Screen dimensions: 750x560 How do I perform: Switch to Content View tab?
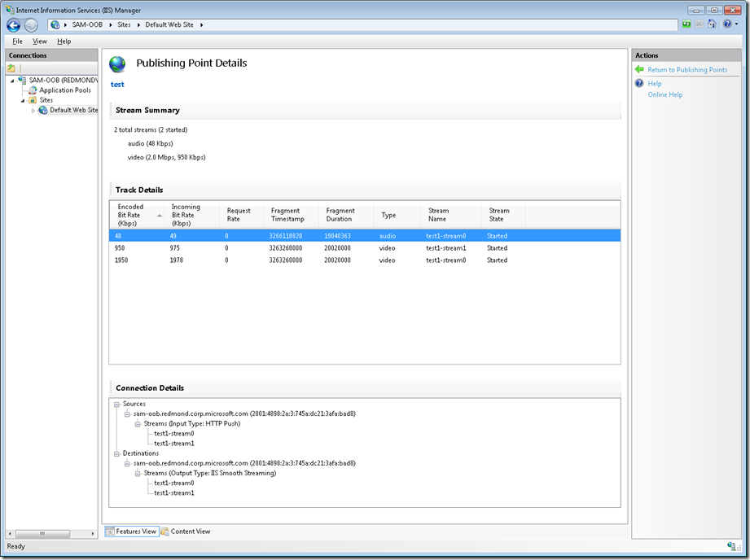tap(186, 532)
